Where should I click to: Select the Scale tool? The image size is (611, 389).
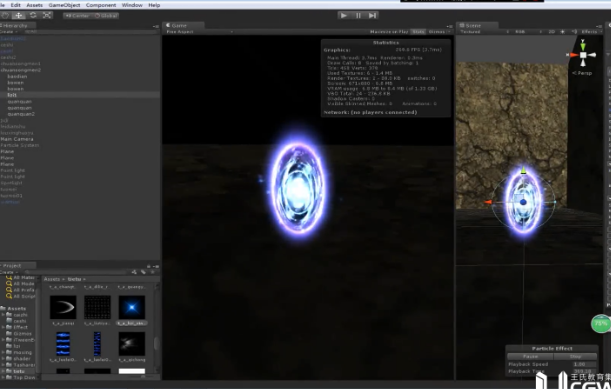47,15
